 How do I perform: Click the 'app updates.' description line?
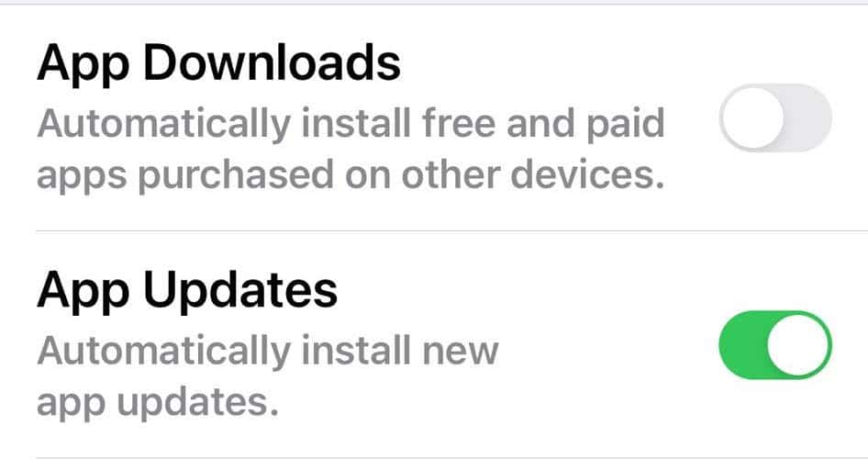click(x=157, y=402)
